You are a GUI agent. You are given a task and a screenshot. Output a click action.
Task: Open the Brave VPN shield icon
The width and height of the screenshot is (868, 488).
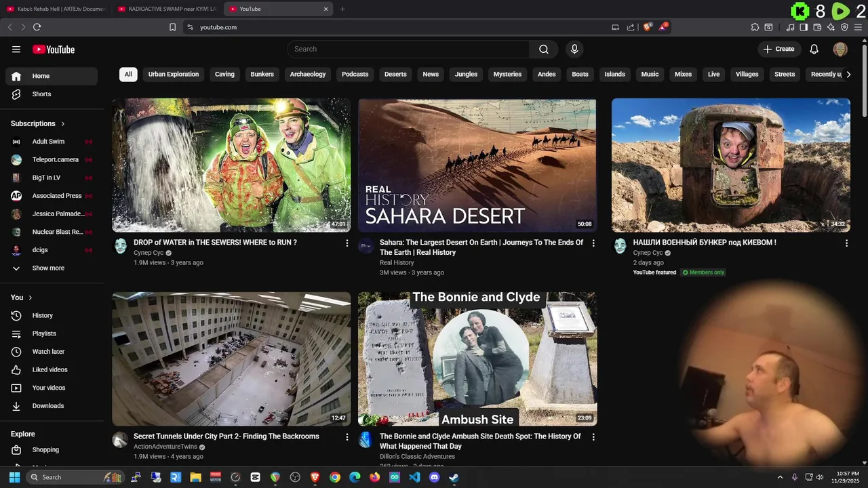click(x=844, y=27)
